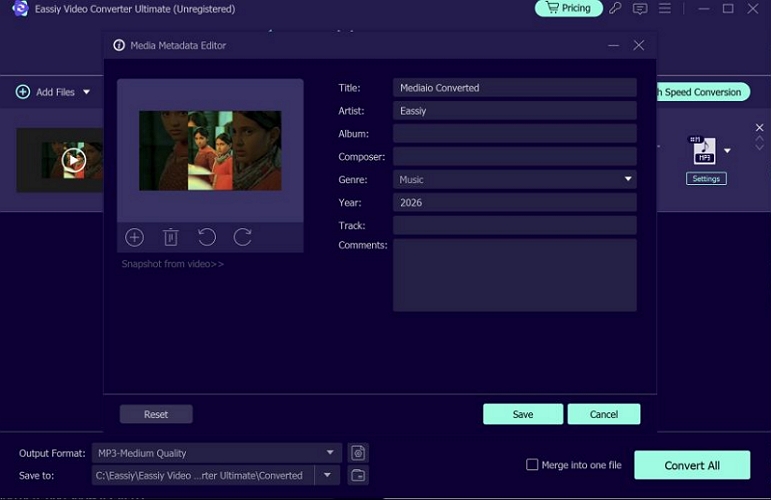Click the MP3 output format icon
Image resolution: width=771 pixels, height=500 pixels.
[x=704, y=150]
